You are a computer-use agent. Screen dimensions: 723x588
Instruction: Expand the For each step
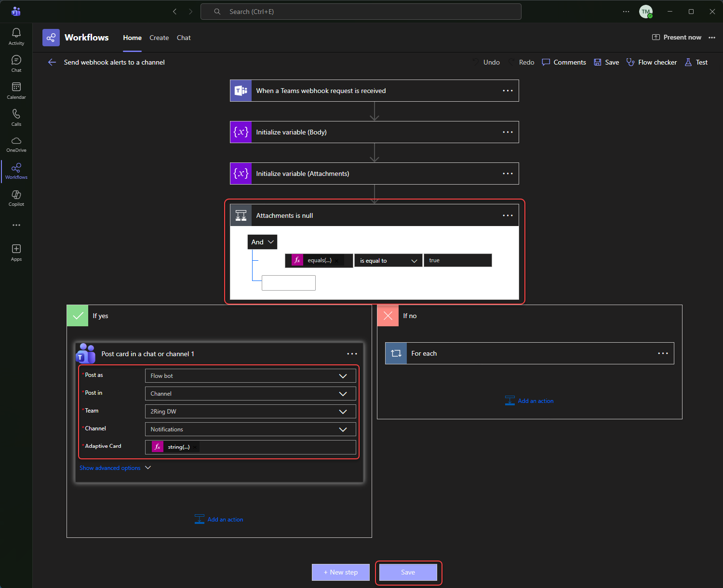tap(530, 353)
